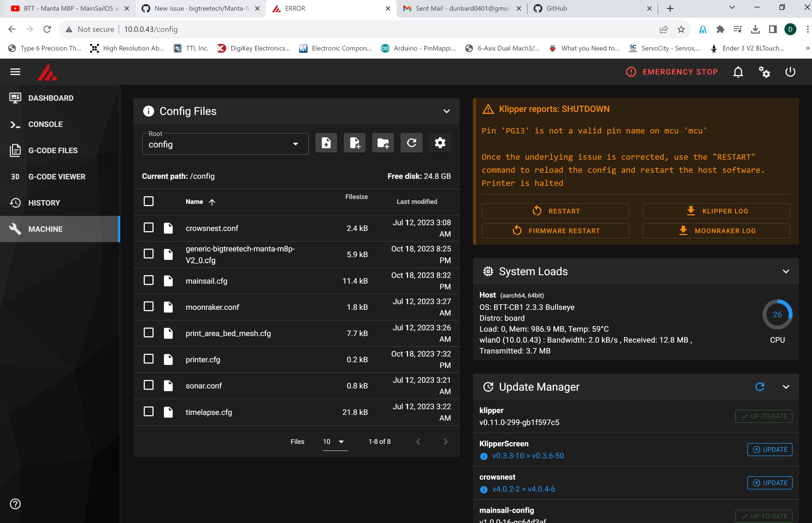
Task: Click the CPU load gauge circle
Action: (x=777, y=314)
